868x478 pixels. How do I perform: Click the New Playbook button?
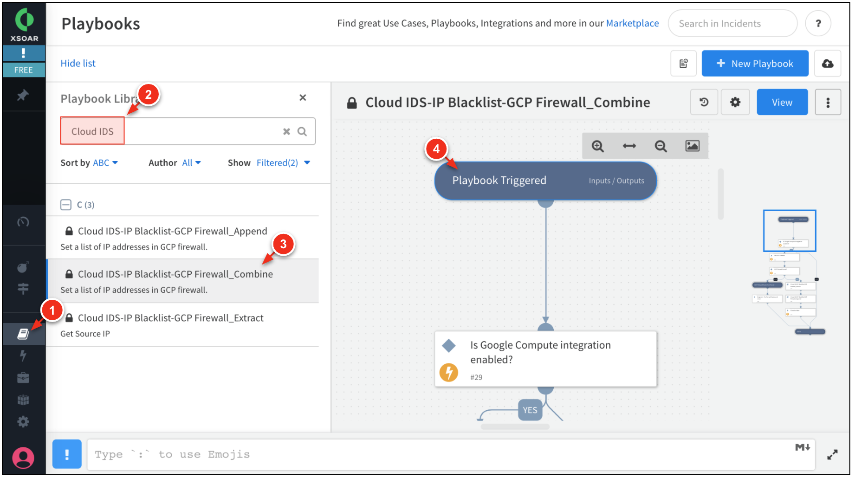coord(755,64)
